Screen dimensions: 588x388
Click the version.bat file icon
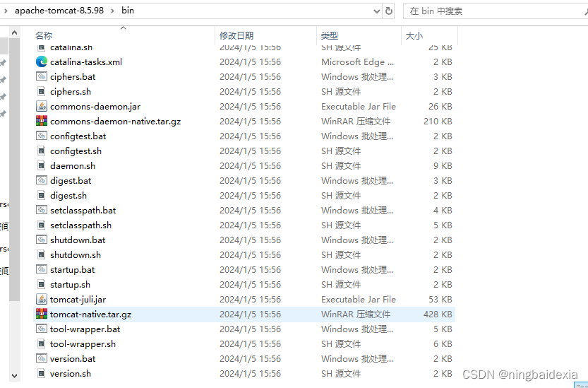coord(41,358)
